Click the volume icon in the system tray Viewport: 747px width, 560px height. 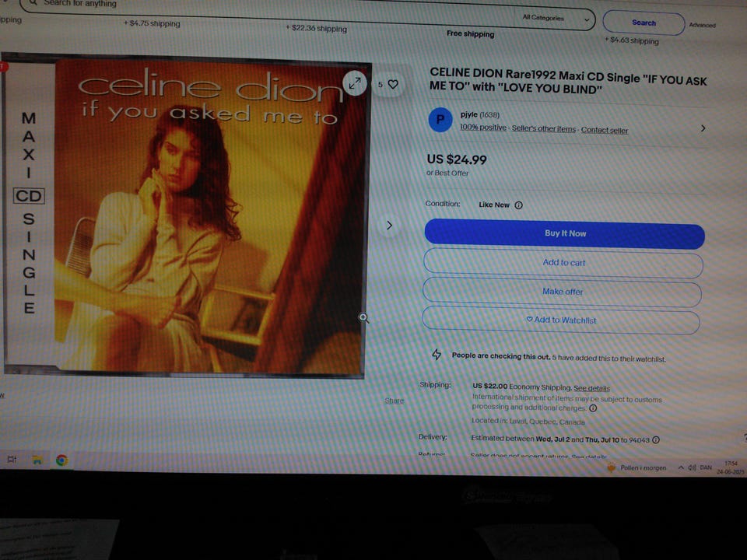(x=693, y=467)
